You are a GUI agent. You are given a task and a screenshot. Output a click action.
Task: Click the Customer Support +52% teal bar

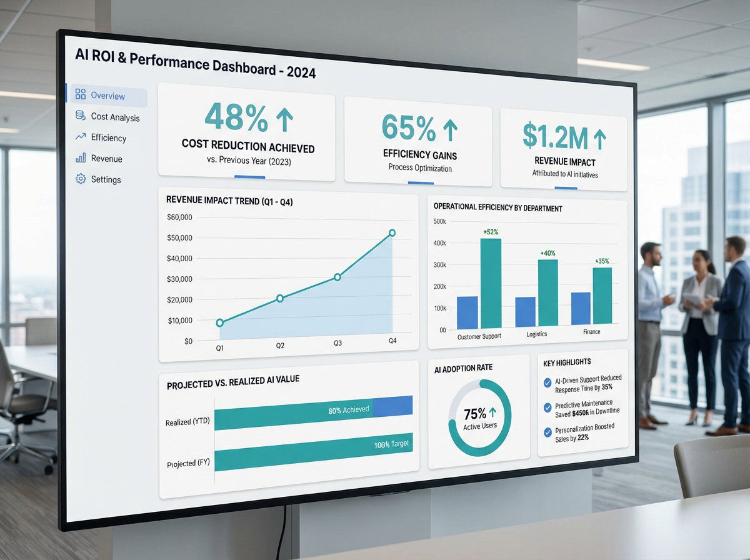click(x=491, y=283)
